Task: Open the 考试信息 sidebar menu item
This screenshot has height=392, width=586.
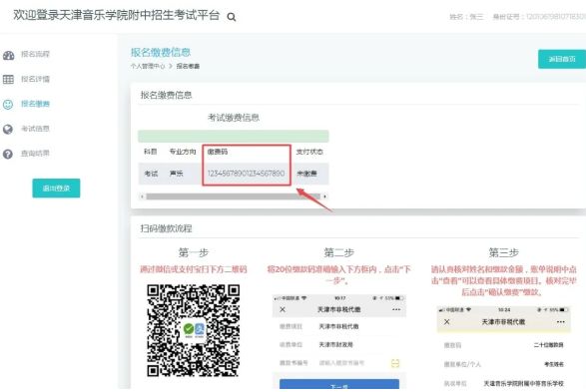Action: coord(35,129)
